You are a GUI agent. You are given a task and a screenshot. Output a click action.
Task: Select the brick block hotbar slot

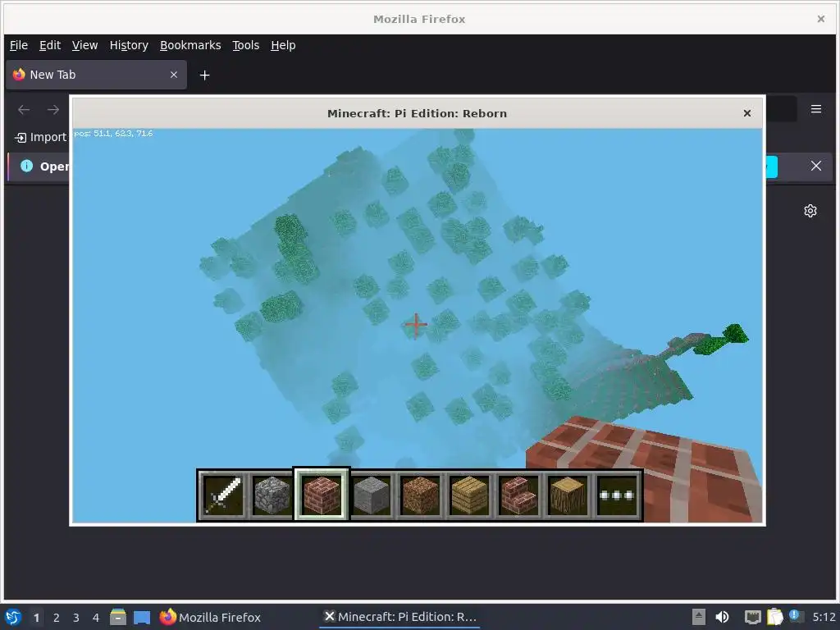coord(322,495)
